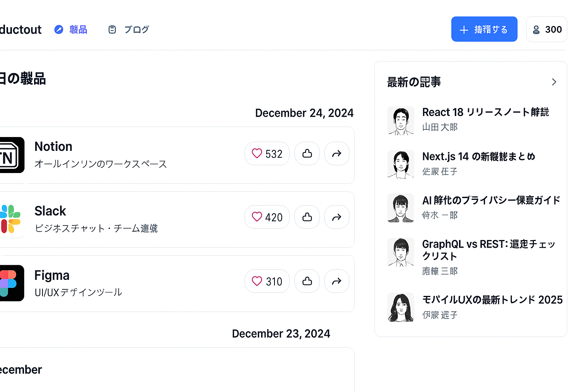Click the blue plus submit button

pyautogui.click(x=484, y=29)
